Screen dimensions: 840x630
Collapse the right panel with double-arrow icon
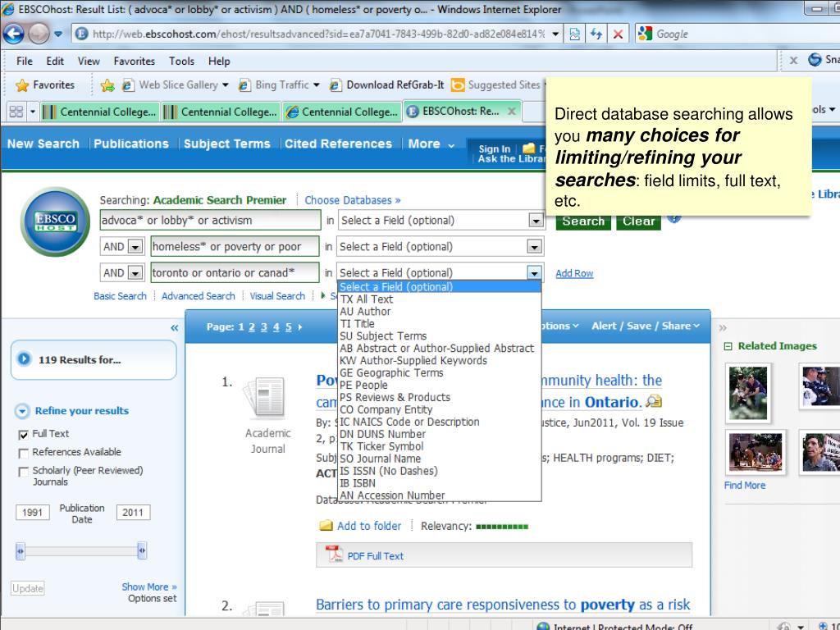point(722,327)
